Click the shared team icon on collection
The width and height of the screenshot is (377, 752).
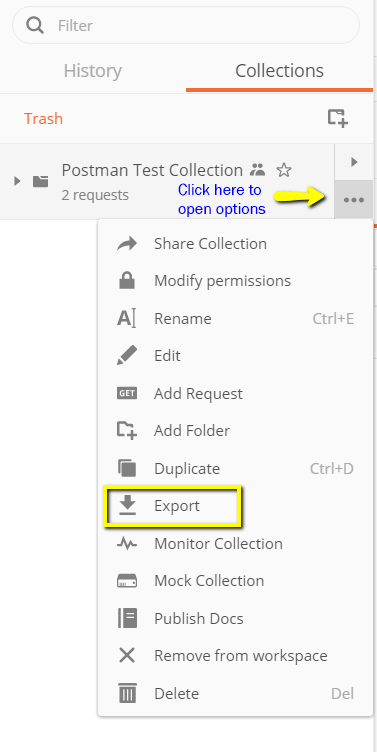(258, 169)
